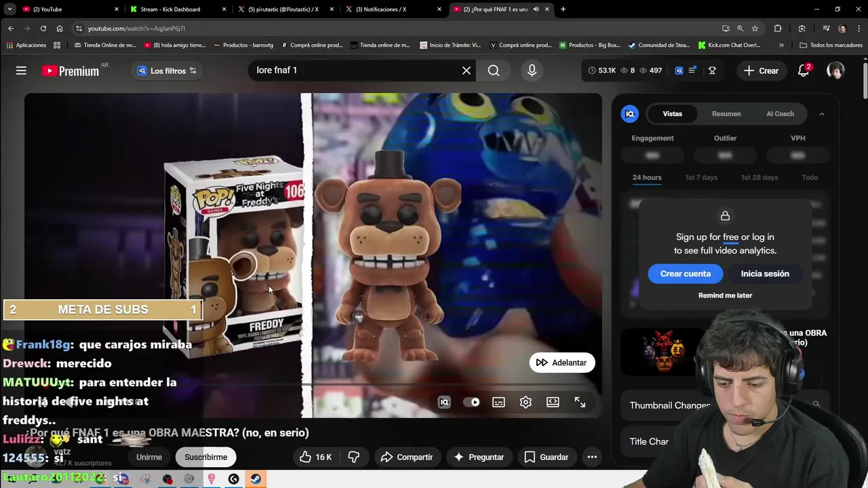Click the magnifier search button
The image size is (868, 488).
(494, 70)
